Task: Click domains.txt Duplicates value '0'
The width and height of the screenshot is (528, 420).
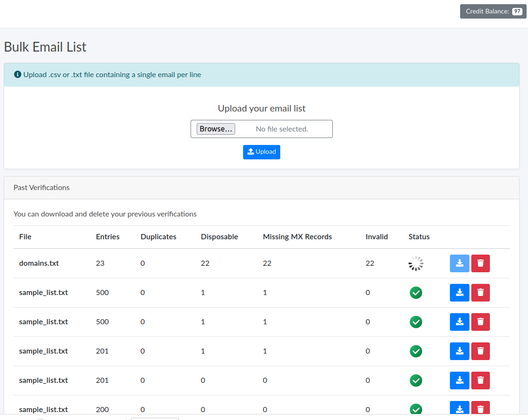Action: point(143,263)
